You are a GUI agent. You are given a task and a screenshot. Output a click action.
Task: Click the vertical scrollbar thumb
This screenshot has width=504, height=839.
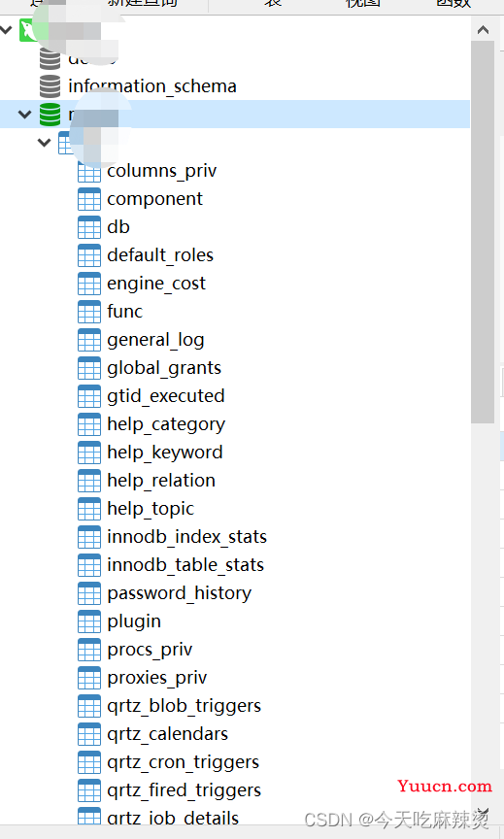(x=483, y=232)
